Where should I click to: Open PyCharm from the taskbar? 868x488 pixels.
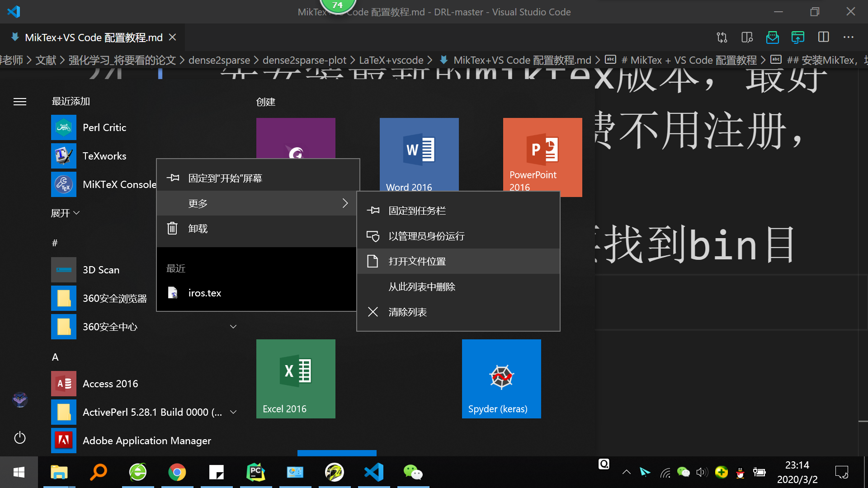click(x=255, y=472)
